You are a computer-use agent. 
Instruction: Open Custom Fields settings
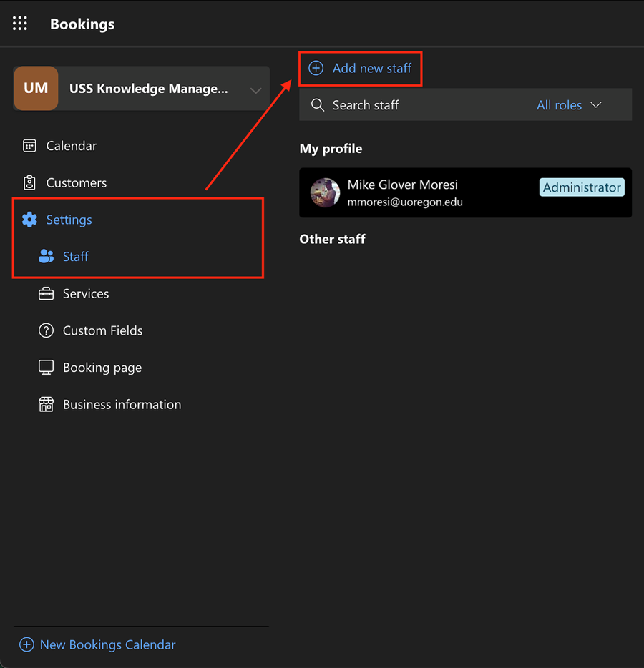click(103, 330)
